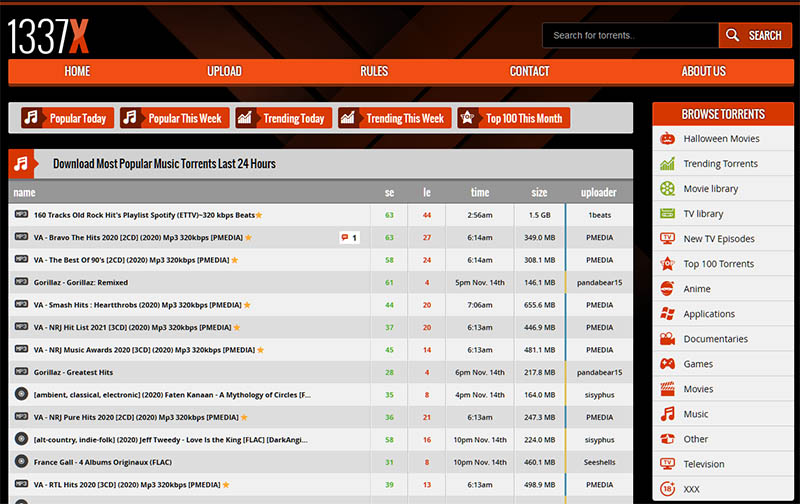The height and width of the screenshot is (504, 800).
Task: Click the TV library icon
Action: point(667,213)
